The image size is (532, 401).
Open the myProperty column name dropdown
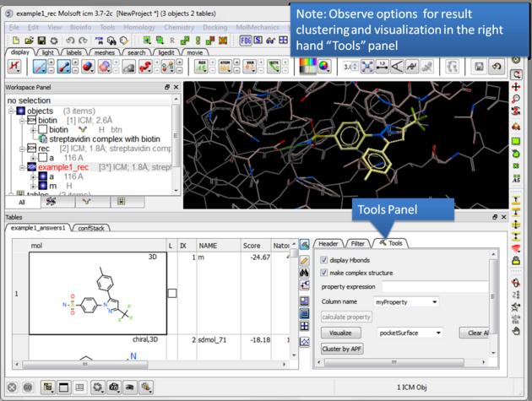pyautogui.click(x=407, y=301)
